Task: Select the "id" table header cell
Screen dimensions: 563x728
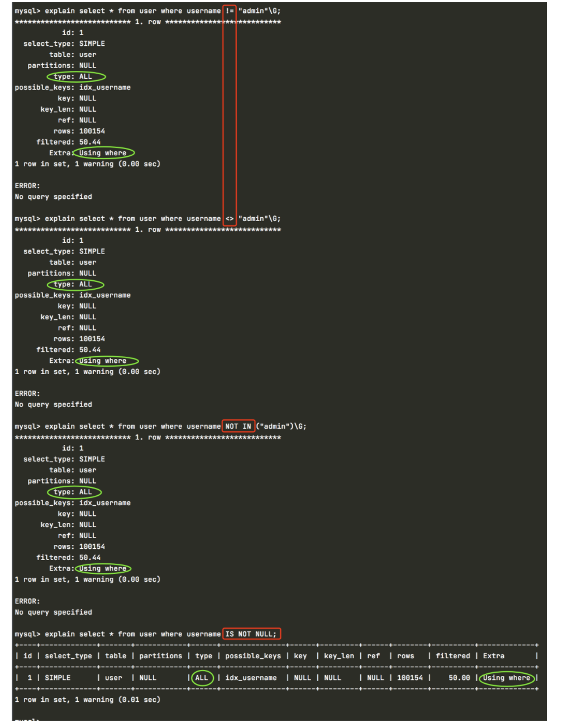Action: point(28,656)
